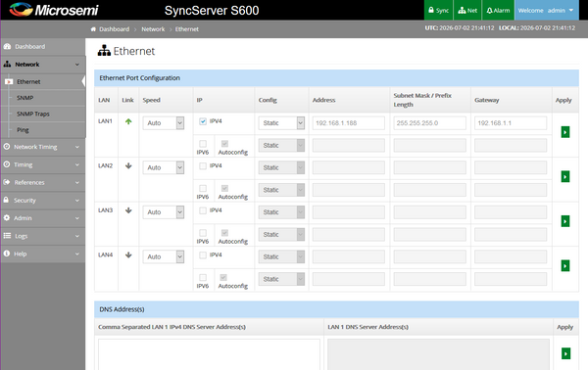Click the Ethernet breadcrumb link
This screenshot has height=370, width=588.
pyautogui.click(x=187, y=29)
